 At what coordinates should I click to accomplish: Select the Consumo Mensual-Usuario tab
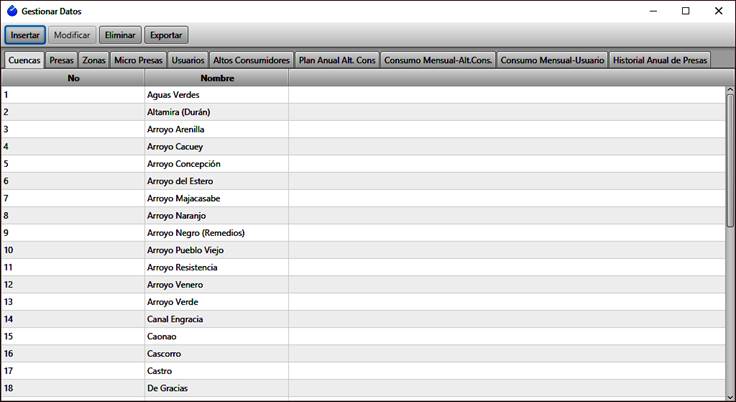(x=552, y=60)
